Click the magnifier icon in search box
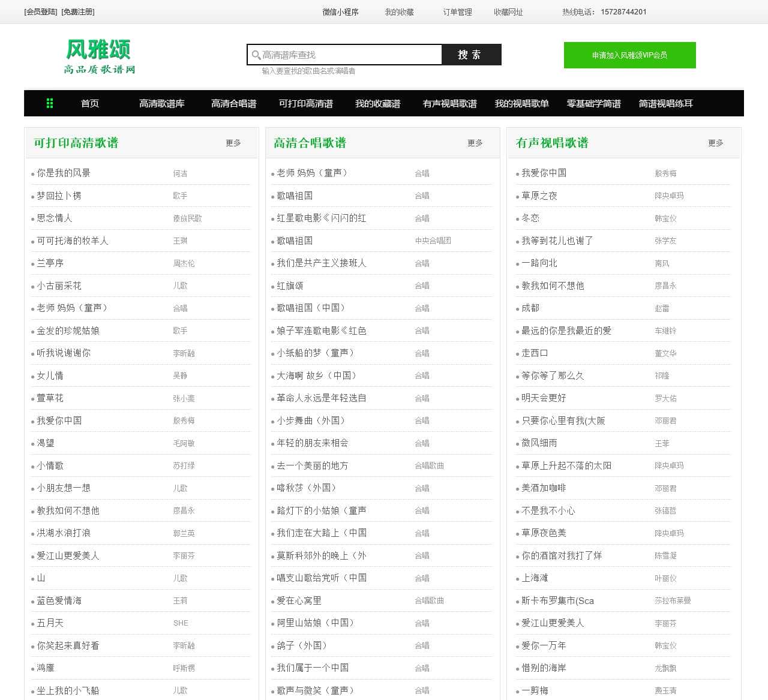Screen dimensions: 768x700 pyautogui.click(x=256, y=55)
